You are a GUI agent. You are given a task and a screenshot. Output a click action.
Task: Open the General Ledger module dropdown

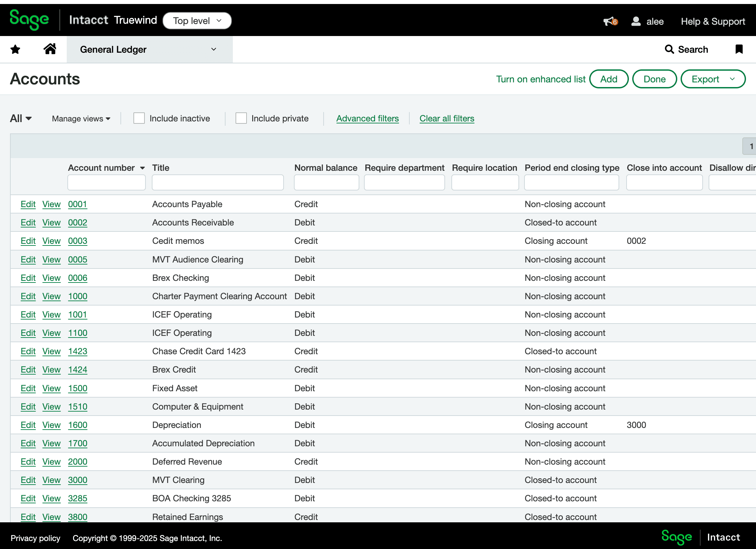coord(149,49)
